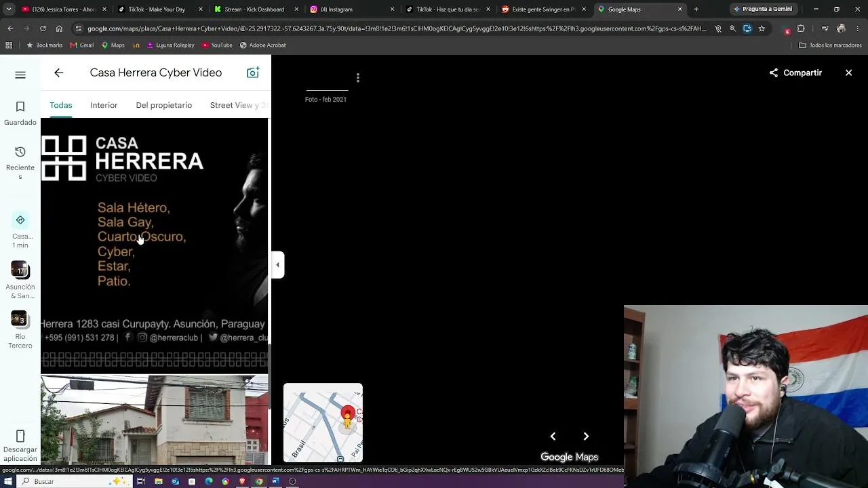The height and width of the screenshot is (488, 868).
Task: Open the Maps bookmark
Action: (113, 45)
